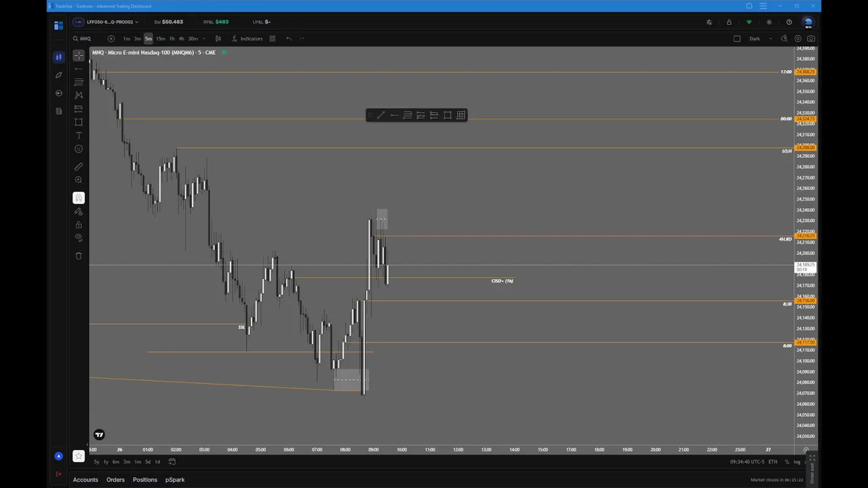Screen dimensions: 868x488
Task: Select the trend line drawing tool
Action: point(79,68)
